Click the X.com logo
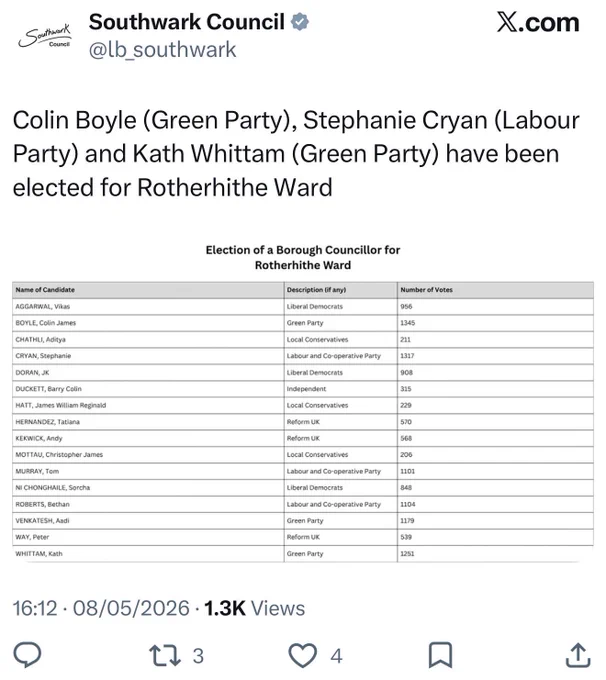The image size is (606, 680). point(538,22)
